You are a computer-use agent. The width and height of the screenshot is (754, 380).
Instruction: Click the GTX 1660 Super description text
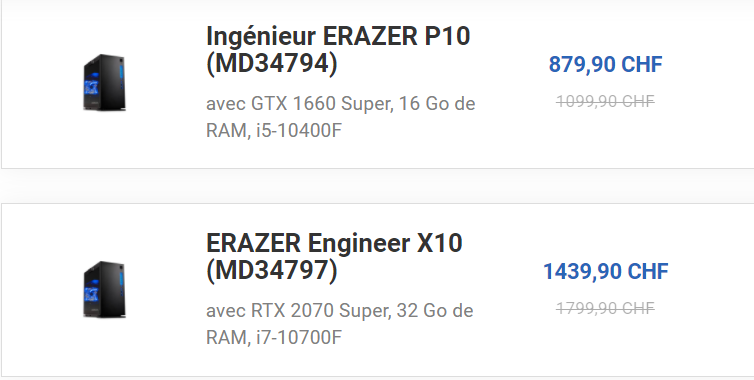pos(322,104)
